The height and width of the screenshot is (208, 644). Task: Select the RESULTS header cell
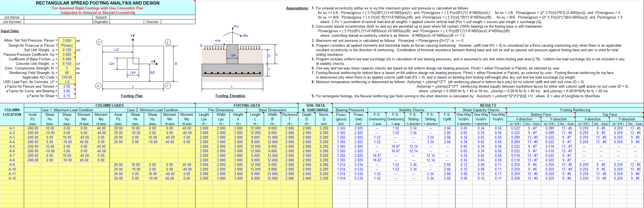pos(488,105)
